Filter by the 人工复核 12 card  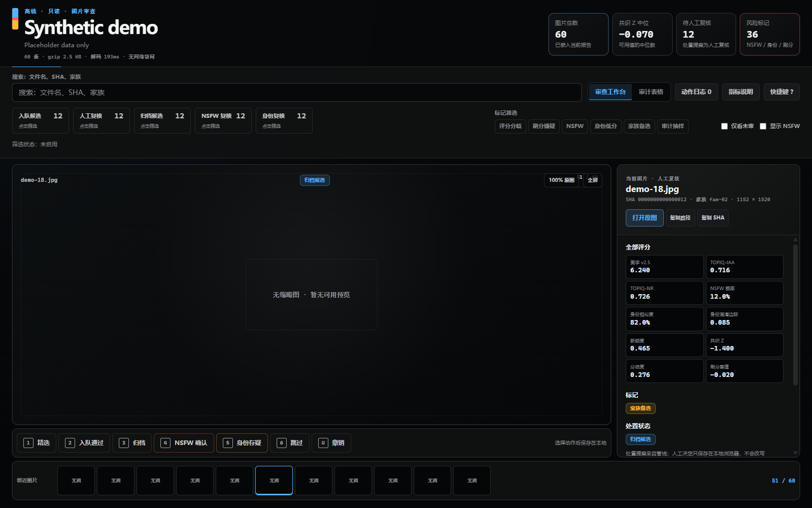point(101,120)
